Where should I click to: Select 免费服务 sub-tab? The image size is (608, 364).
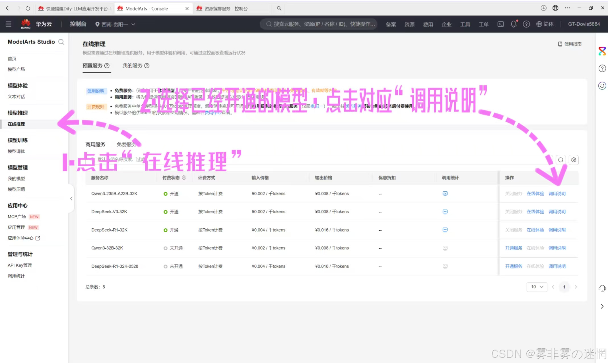tap(127, 144)
